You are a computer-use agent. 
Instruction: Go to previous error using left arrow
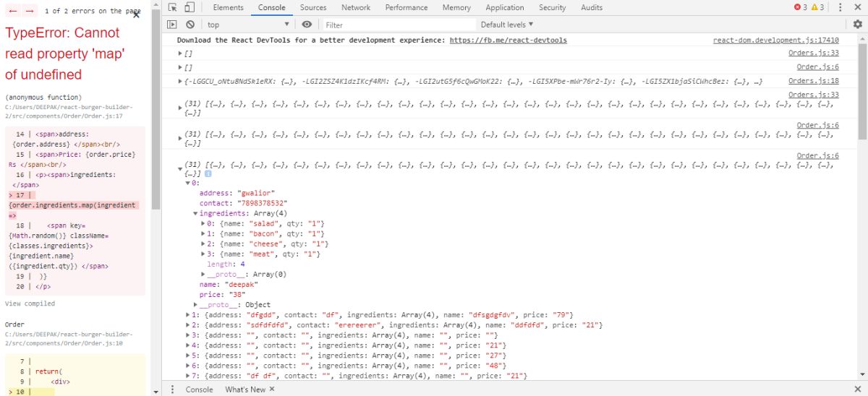pyautogui.click(x=13, y=11)
